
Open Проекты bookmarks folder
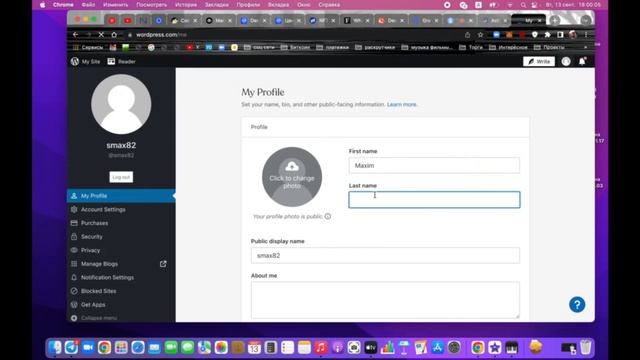[549, 47]
